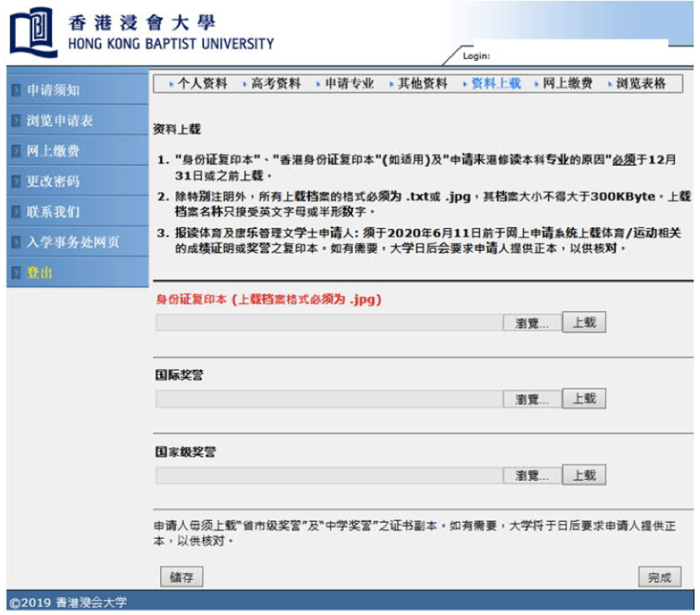Click 登出 to log out
Screen dimensions: 700x615
click(x=40, y=273)
